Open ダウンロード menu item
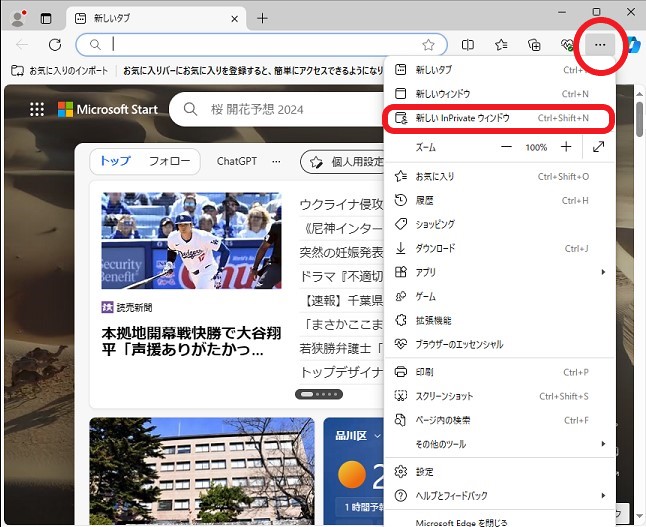 coord(499,248)
